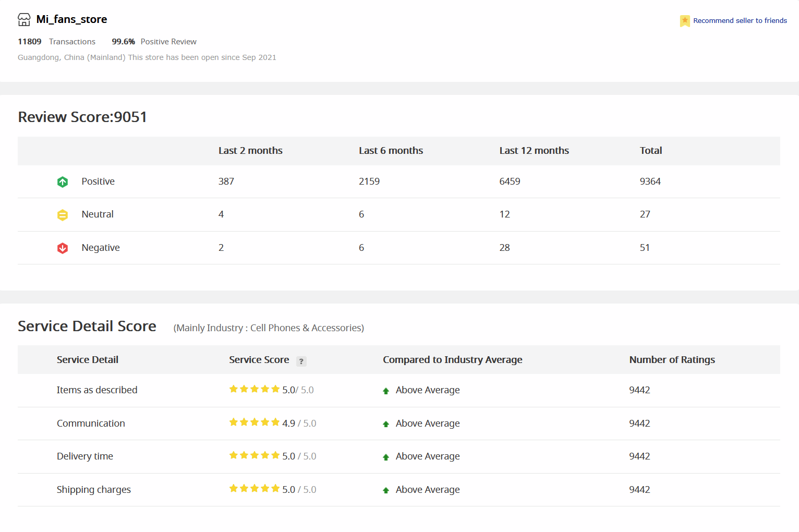Click the green arrow in Shipping charges row
Screen dimensions: 799x532
pyautogui.click(x=386, y=490)
